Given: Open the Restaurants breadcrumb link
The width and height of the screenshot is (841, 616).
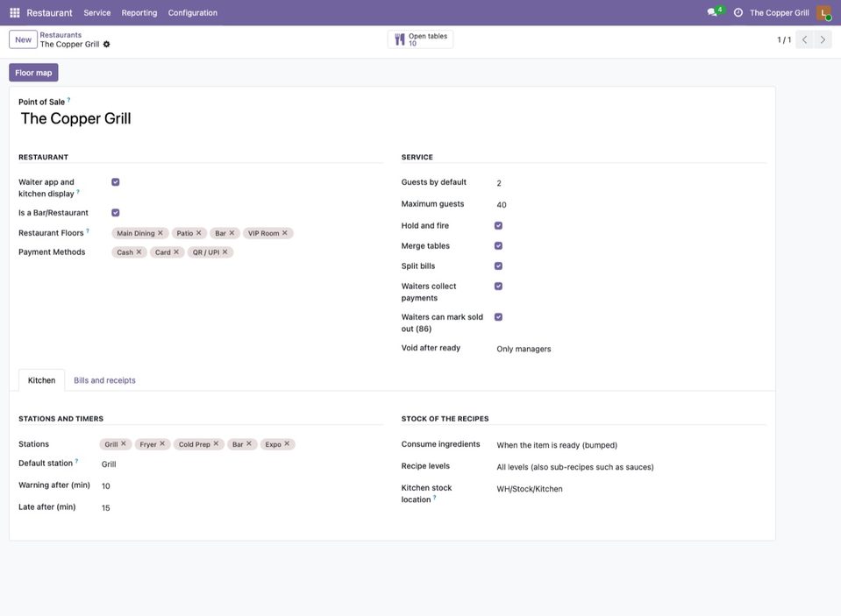Looking at the screenshot, I should pyautogui.click(x=61, y=35).
